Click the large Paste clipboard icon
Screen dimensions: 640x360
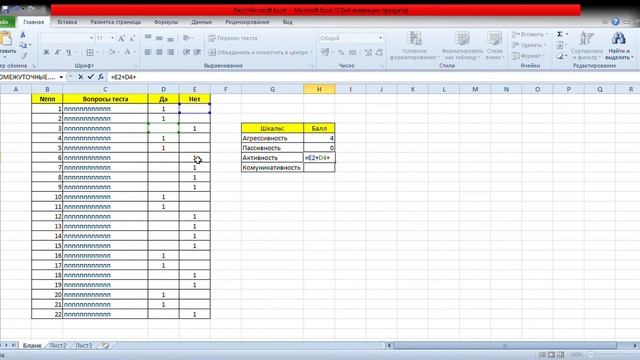pyautogui.click(x=7, y=39)
